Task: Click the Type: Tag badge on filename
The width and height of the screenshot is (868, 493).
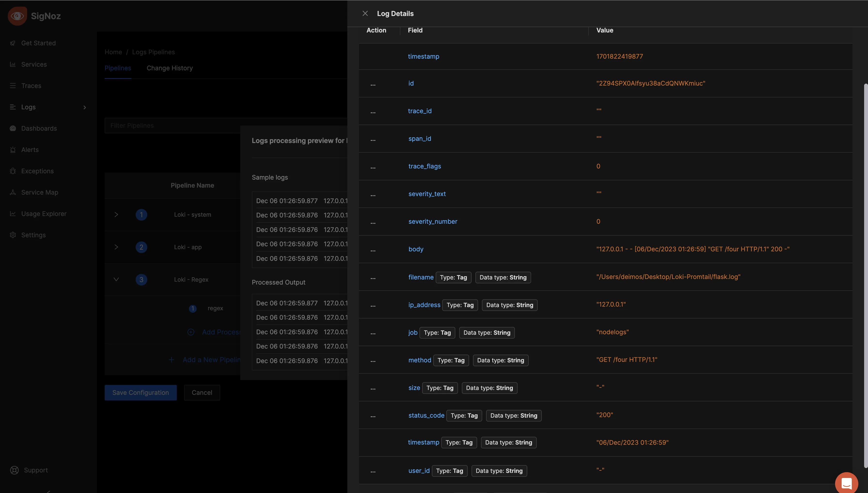Action: pos(453,277)
